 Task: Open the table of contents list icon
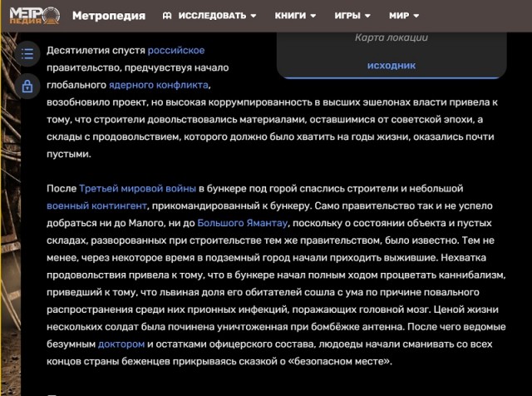[27, 54]
